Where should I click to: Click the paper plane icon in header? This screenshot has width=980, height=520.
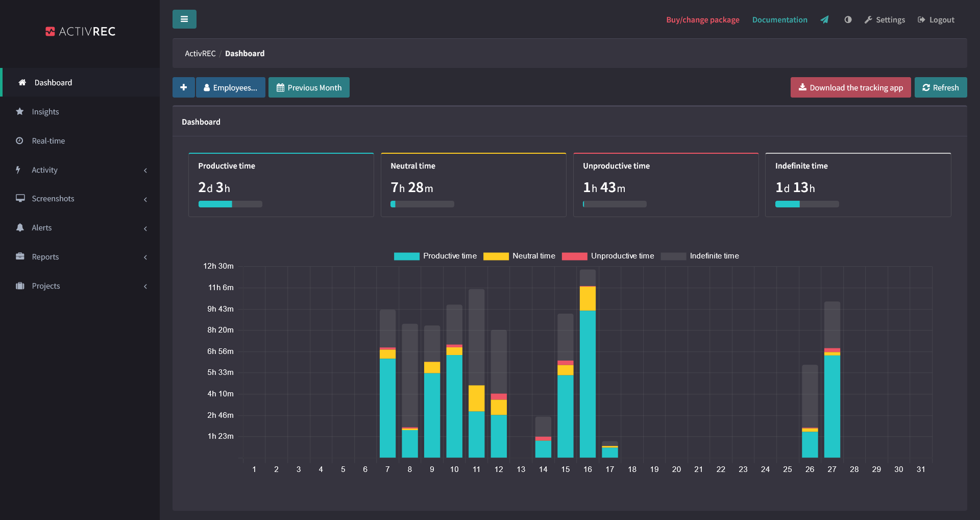824,20
